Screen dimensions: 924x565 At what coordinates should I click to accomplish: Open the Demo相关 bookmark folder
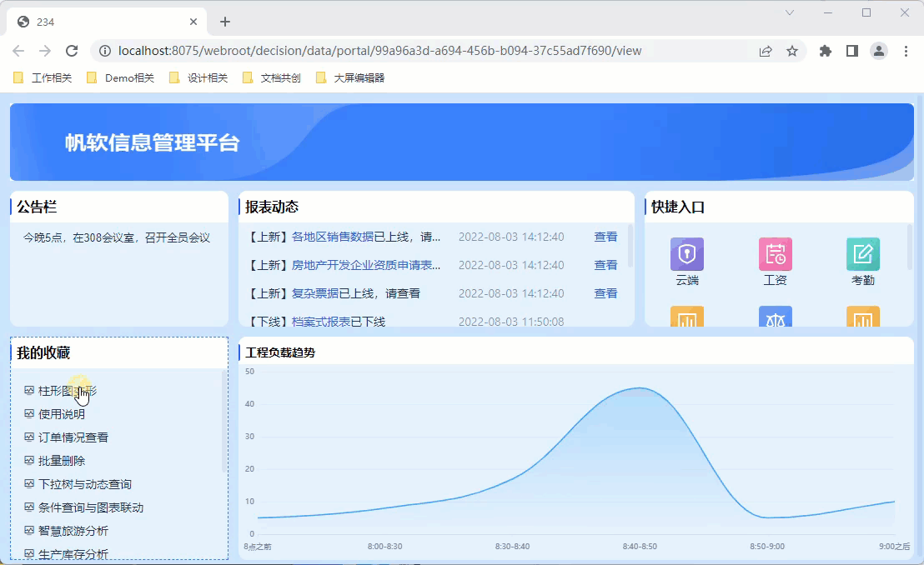(x=120, y=77)
